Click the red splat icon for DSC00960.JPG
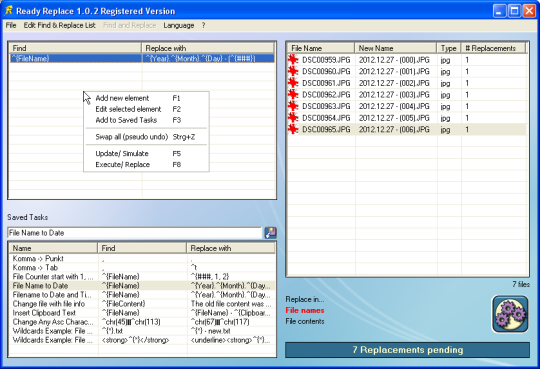 point(293,71)
